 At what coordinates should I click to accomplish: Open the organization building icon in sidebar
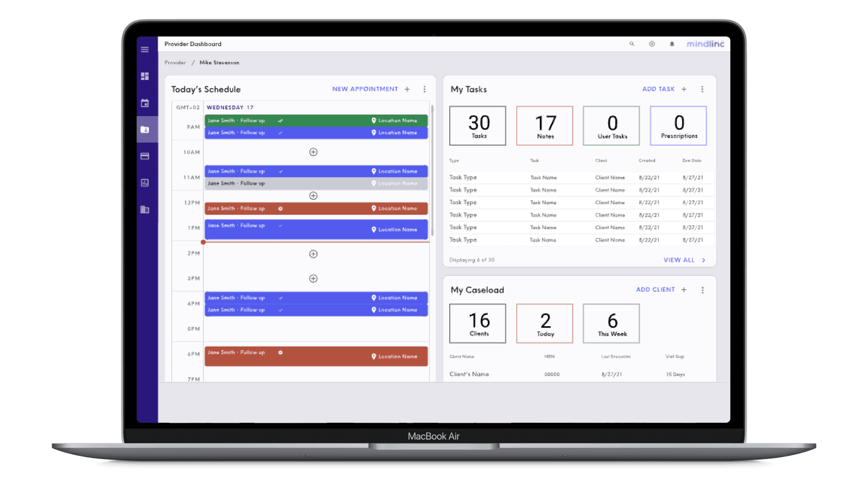click(x=145, y=210)
